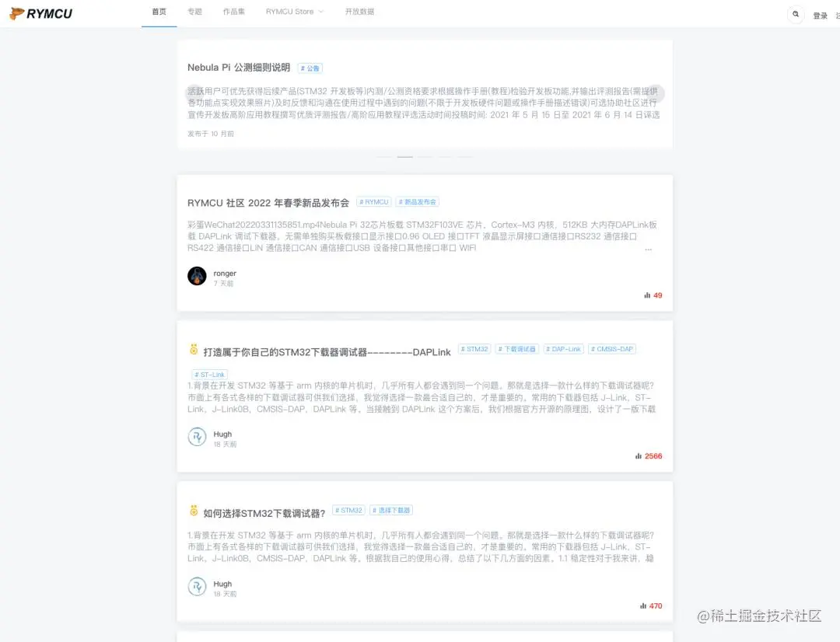Viewport: 840px width, 642px height.
Task: Click the view-count chart icon next to 49
Action: [647, 295]
